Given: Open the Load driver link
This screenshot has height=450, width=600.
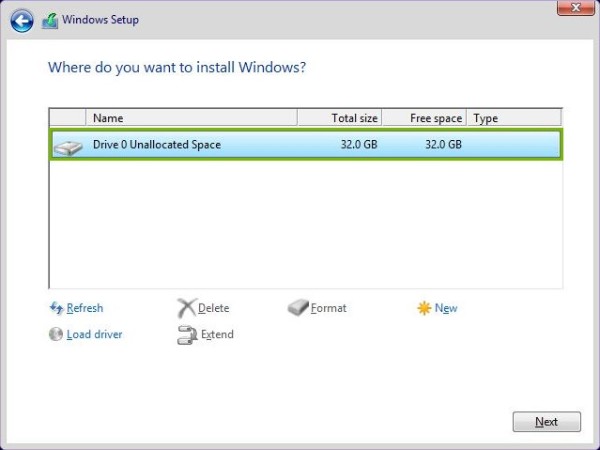Looking at the screenshot, I should (x=94, y=334).
